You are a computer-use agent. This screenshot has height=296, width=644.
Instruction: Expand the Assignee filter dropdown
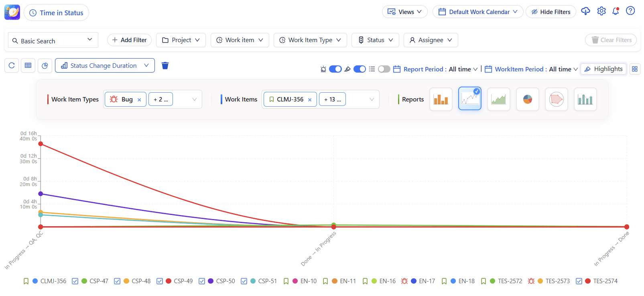tap(431, 40)
